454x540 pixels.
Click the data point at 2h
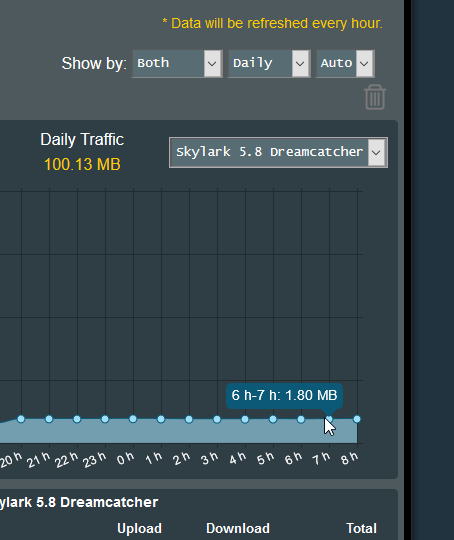pyautogui.click(x=189, y=419)
